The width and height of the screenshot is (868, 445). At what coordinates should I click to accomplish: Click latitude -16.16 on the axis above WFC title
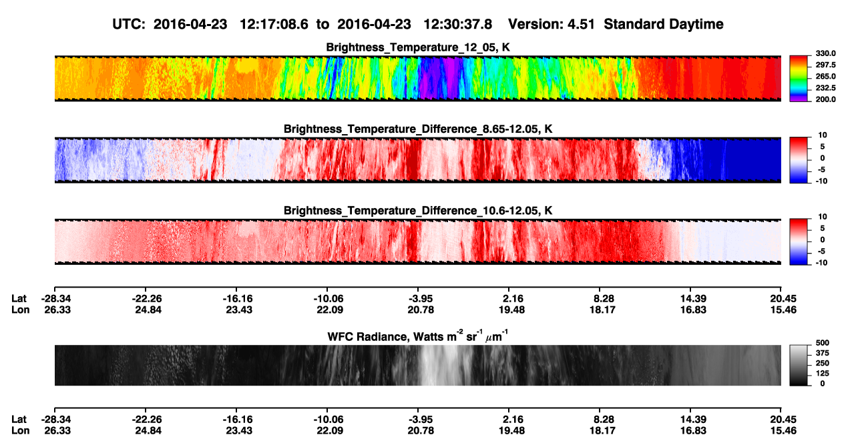pos(236,298)
